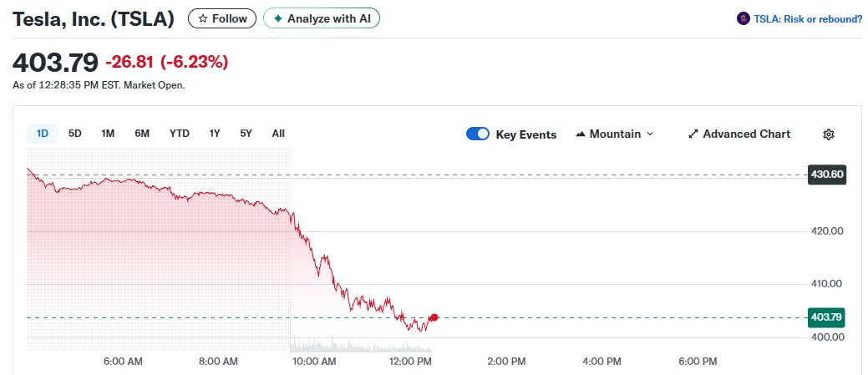Select the 1Y time range

point(215,134)
